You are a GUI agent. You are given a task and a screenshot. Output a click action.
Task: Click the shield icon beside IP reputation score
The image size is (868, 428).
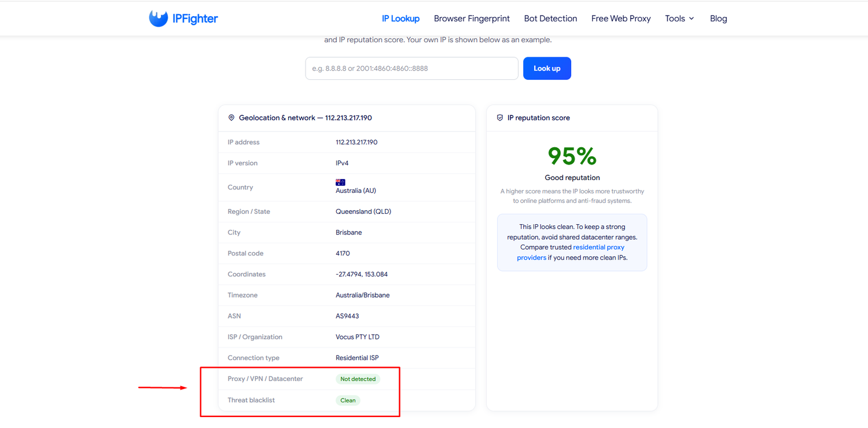point(500,118)
